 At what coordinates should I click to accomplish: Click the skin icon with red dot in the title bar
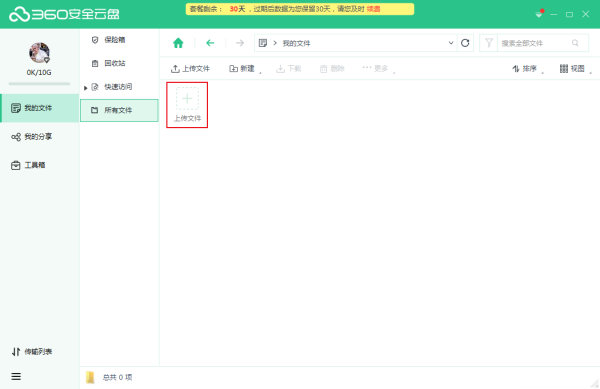pos(539,14)
